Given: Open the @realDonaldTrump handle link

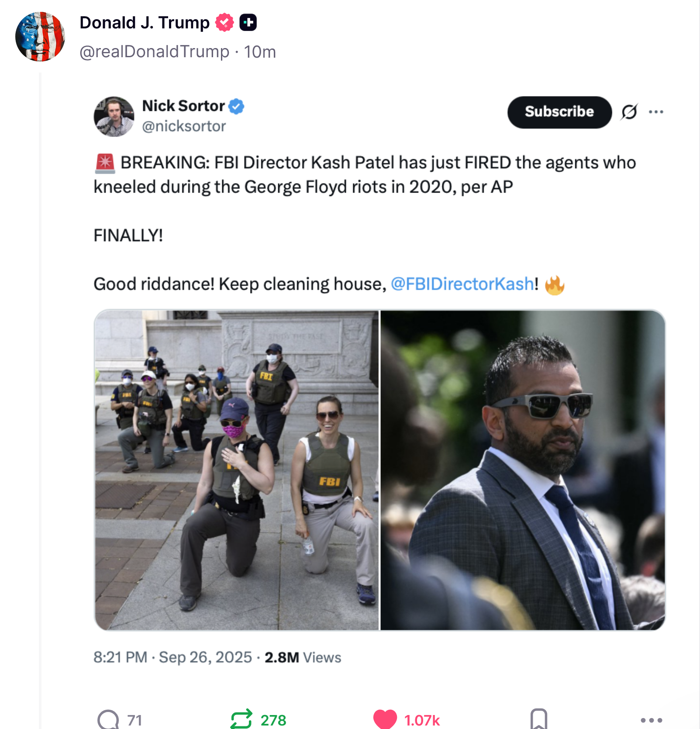Looking at the screenshot, I should (154, 52).
